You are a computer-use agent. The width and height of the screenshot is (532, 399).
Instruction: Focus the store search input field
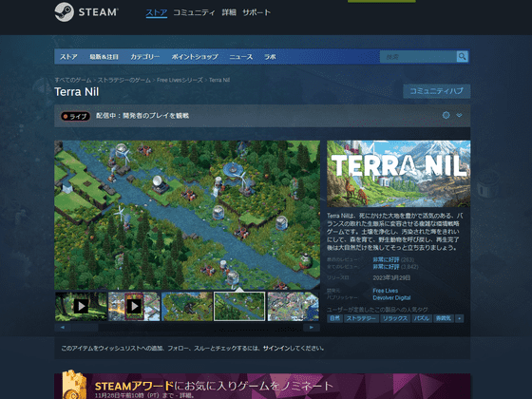[x=418, y=57]
